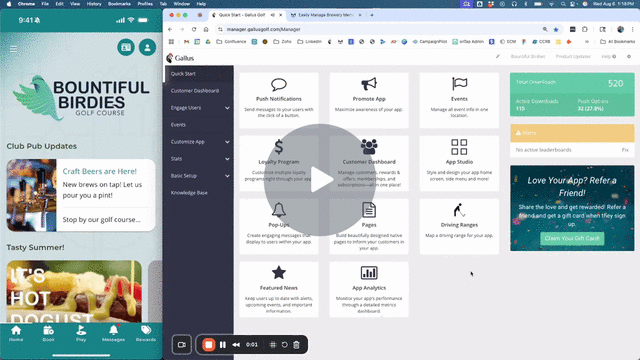Click the camera icon in recorder toolbar

click(x=182, y=345)
